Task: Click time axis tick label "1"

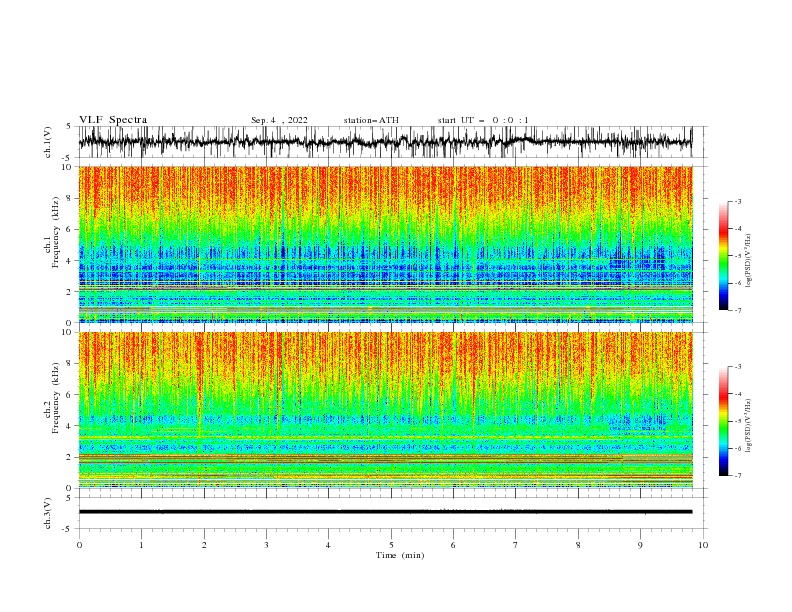Action: click(141, 545)
